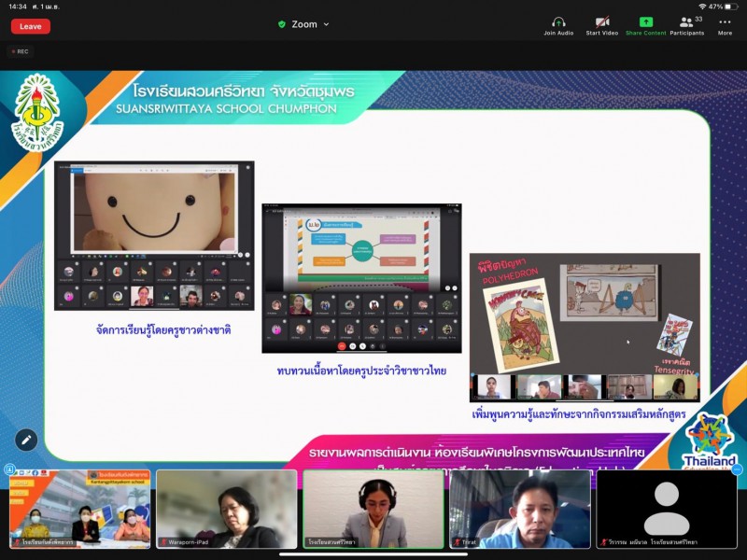This screenshot has width=747, height=560.
Task: Click the REC recording indicator
Action: coord(19,52)
